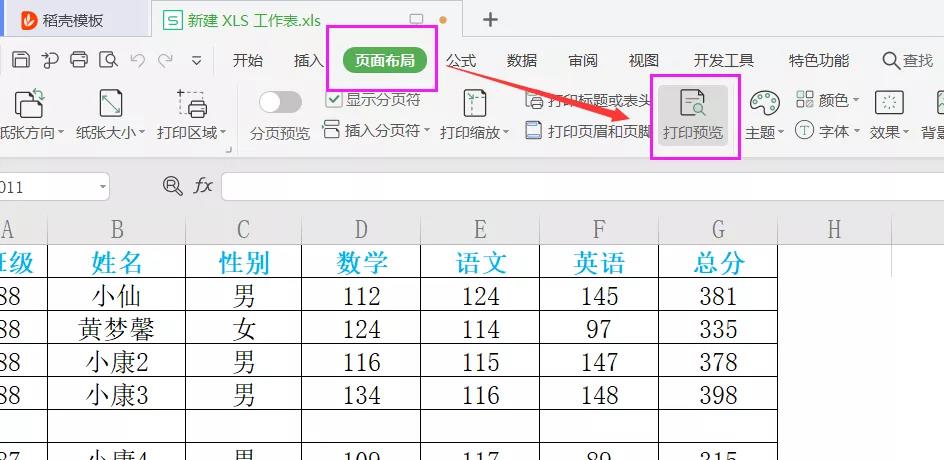
Task: Click 打印标题或表头 option
Action: coord(588,101)
